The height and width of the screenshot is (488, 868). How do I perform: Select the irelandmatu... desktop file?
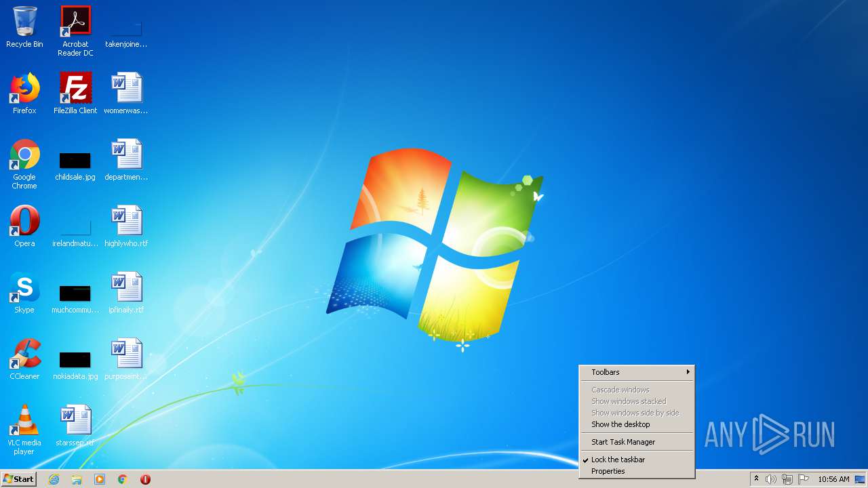[x=75, y=232]
